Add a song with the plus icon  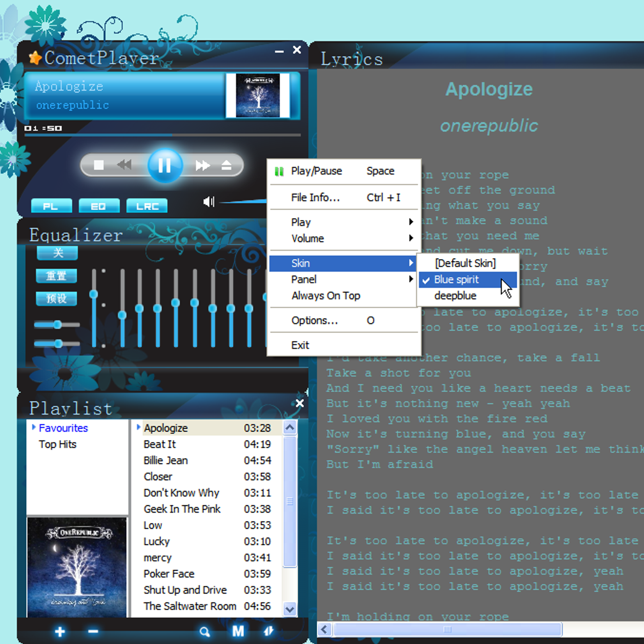pyautogui.click(x=60, y=632)
